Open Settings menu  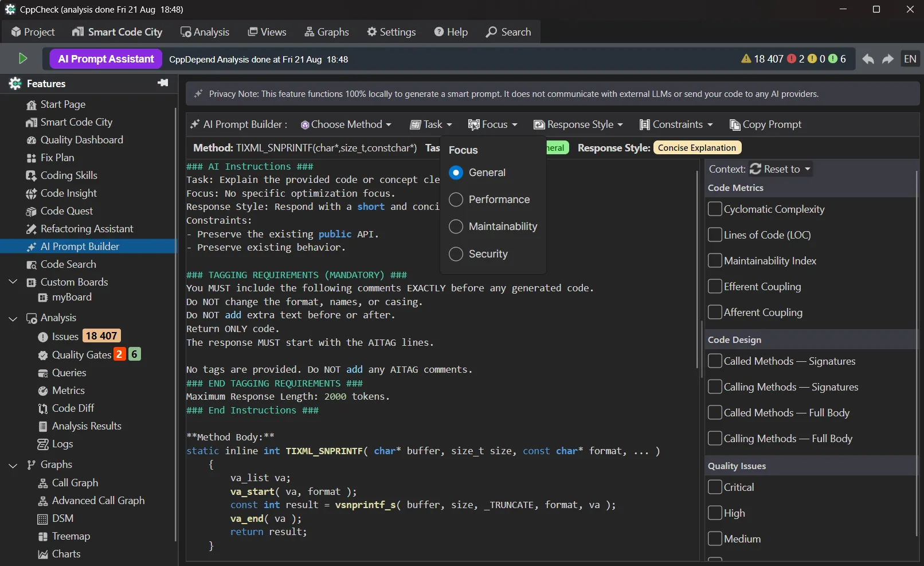pos(391,32)
